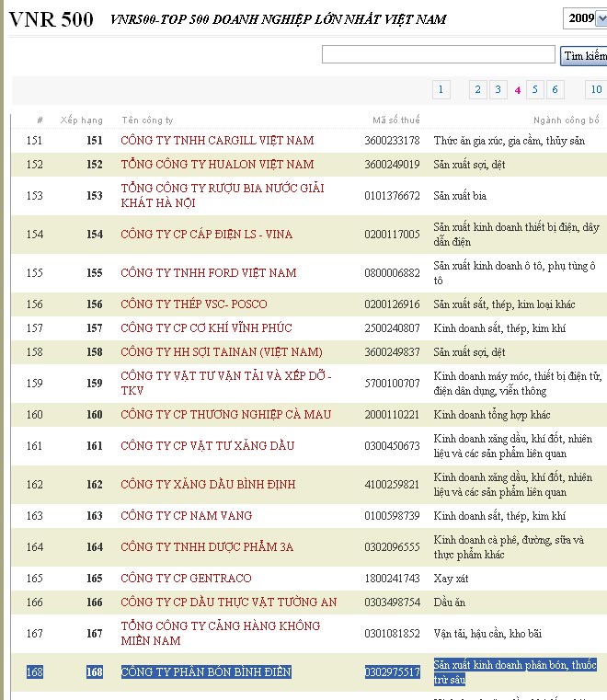Go to page 2 of results
The image size is (607, 700).
click(x=478, y=89)
